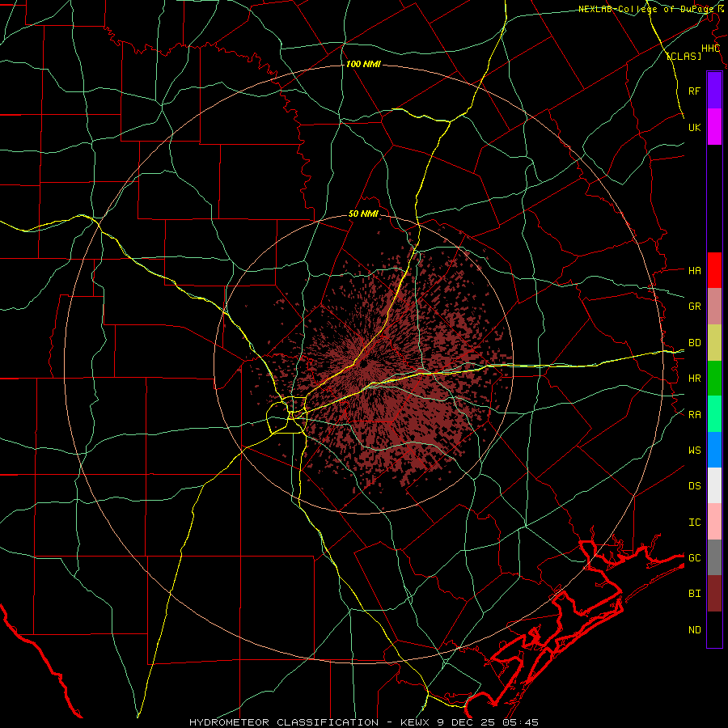
Task: Click the DS white legend swatch
Action: (714, 485)
